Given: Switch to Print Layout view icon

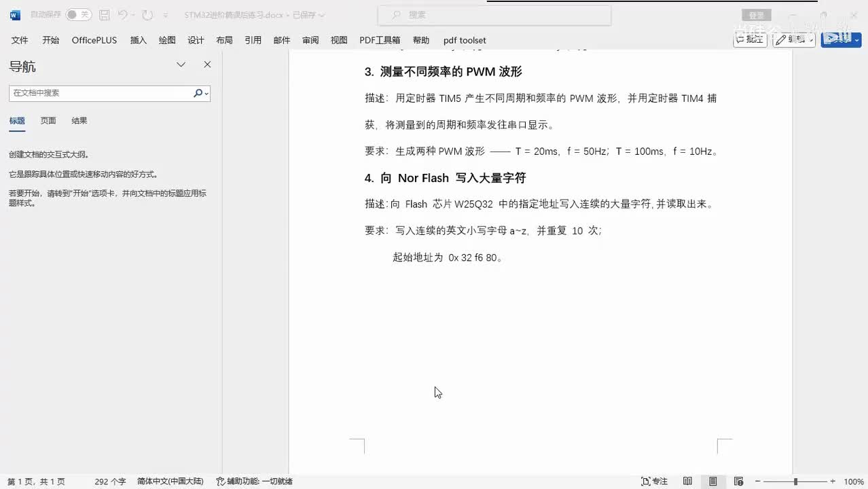Looking at the screenshot, I should pyautogui.click(x=712, y=482).
